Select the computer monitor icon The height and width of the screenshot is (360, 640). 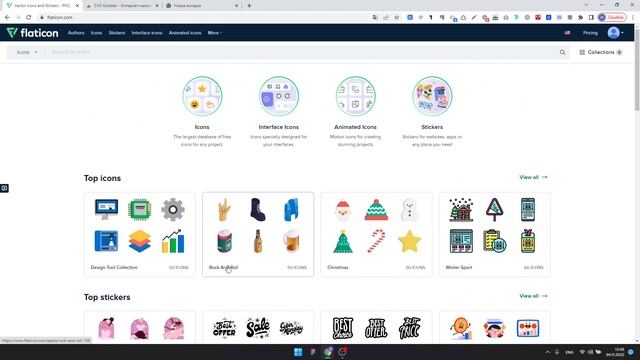[107, 209]
